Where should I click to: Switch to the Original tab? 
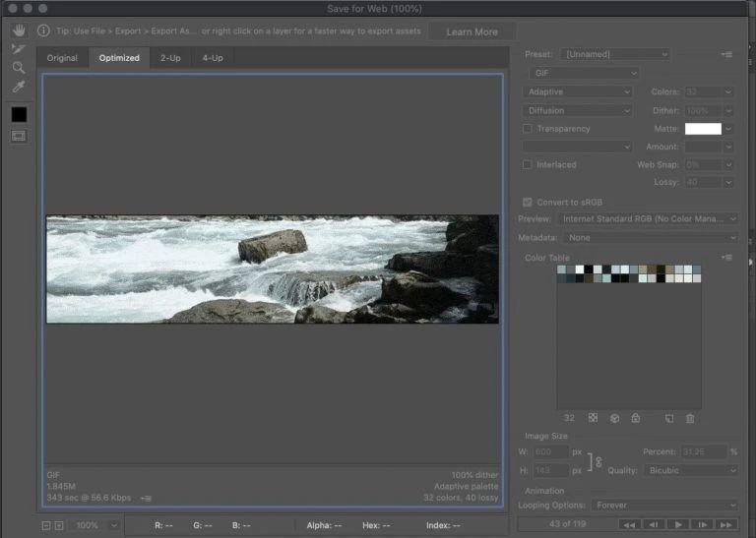(63, 58)
